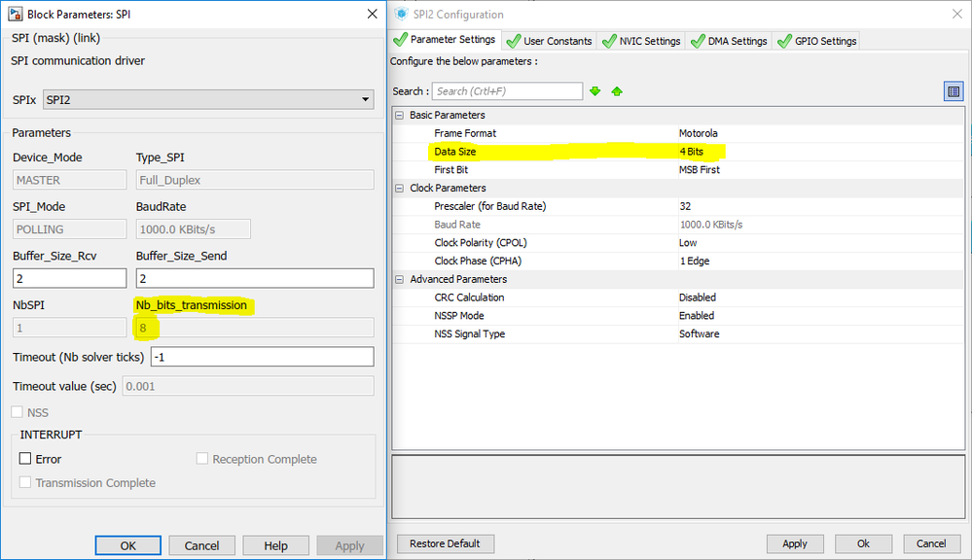
Task: Enable the Error interrupt checkbox
Action: coord(25,459)
